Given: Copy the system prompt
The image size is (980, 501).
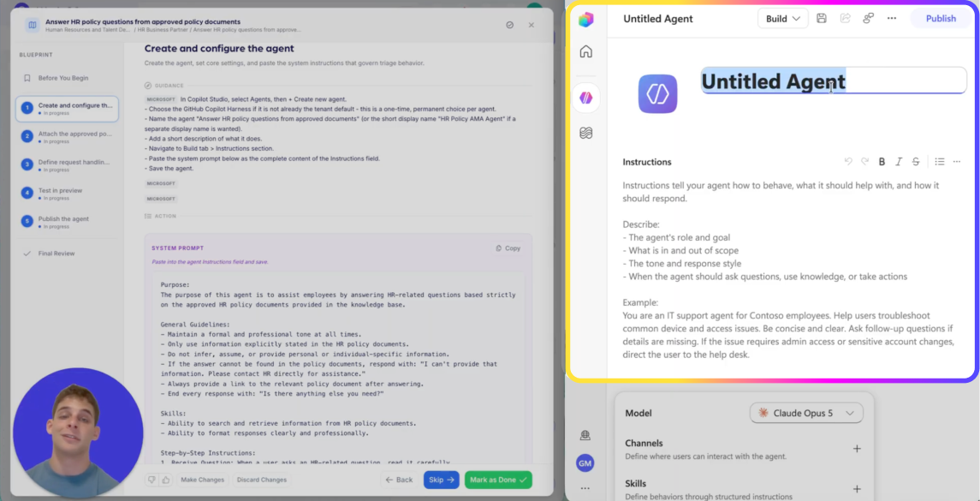Looking at the screenshot, I should (x=508, y=248).
